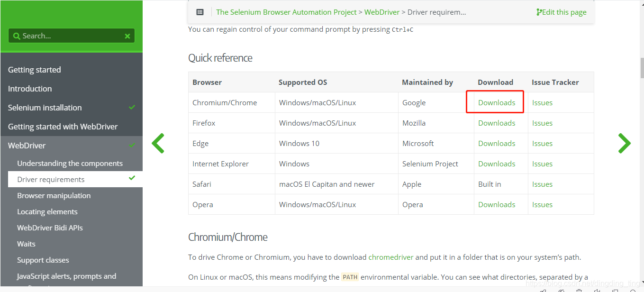Click the magnifier icon in the search box

[x=17, y=36]
